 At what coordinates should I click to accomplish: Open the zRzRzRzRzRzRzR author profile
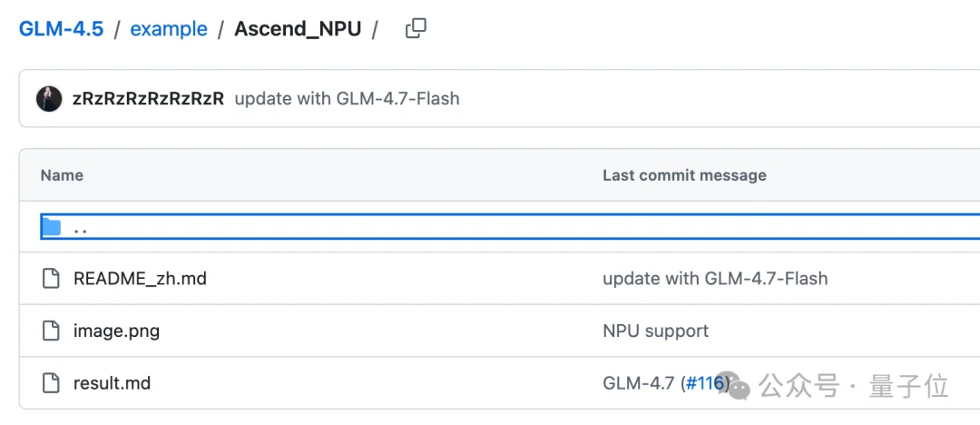point(148,99)
